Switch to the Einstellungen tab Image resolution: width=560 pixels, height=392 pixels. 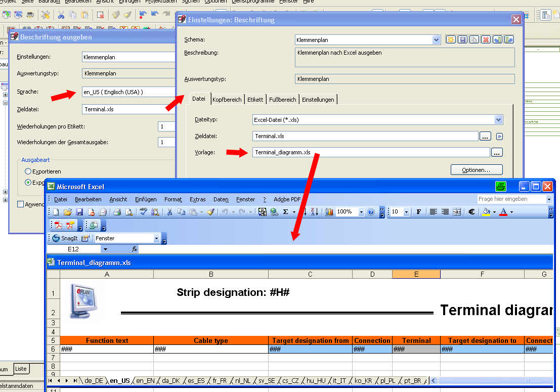pyautogui.click(x=318, y=100)
